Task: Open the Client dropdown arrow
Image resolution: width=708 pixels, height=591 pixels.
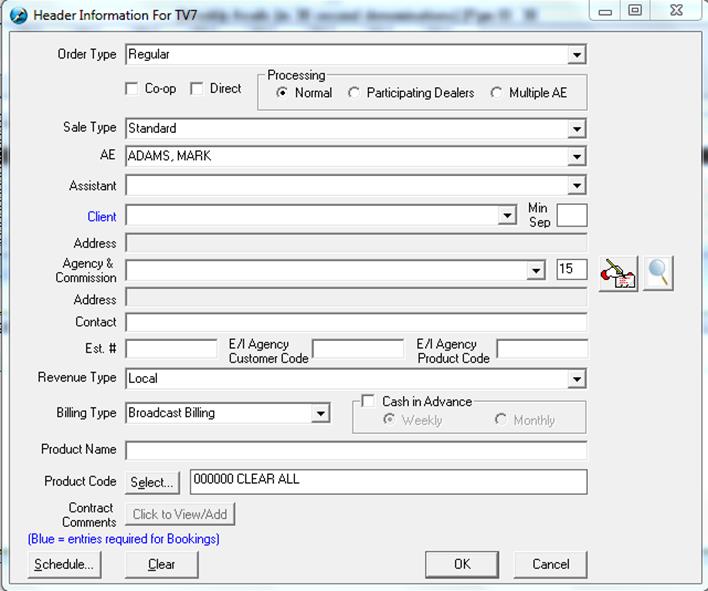Action: tap(507, 216)
